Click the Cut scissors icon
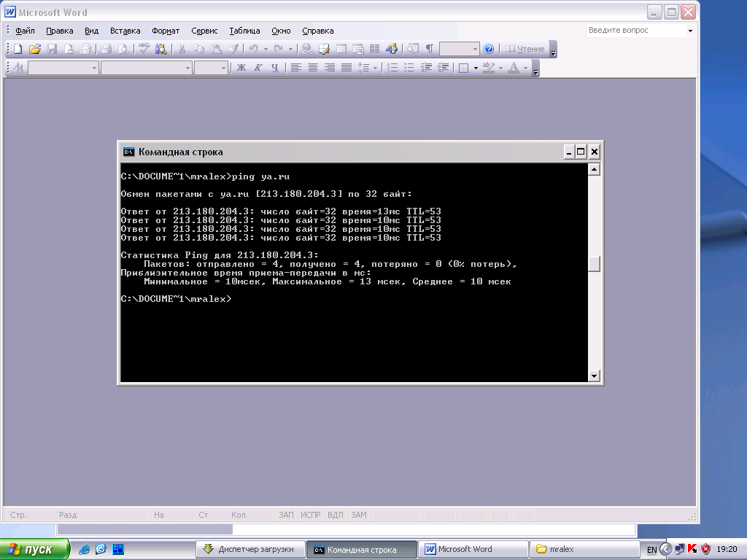The image size is (747, 560). point(182,49)
